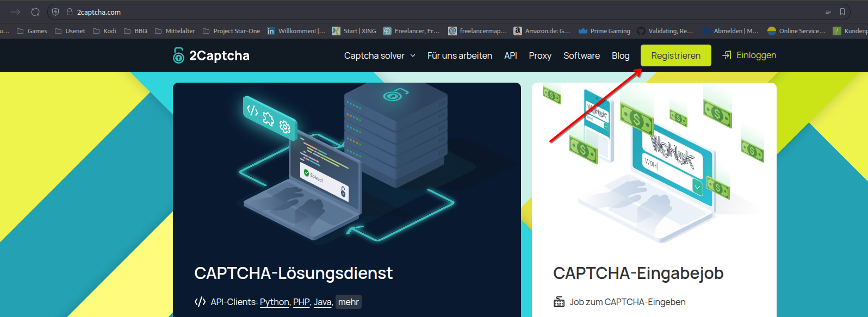Viewport: 868px width, 317px height.
Task: Bookmark this page using the bookmark icon
Action: click(842, 12)
